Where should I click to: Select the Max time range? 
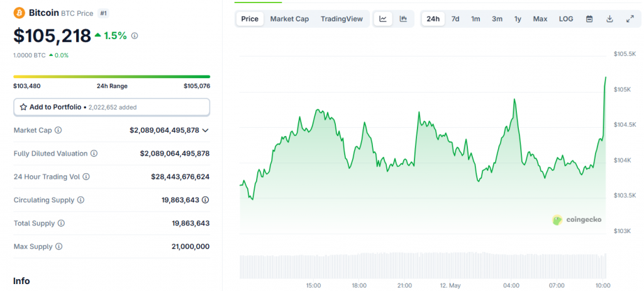[540, 19]
